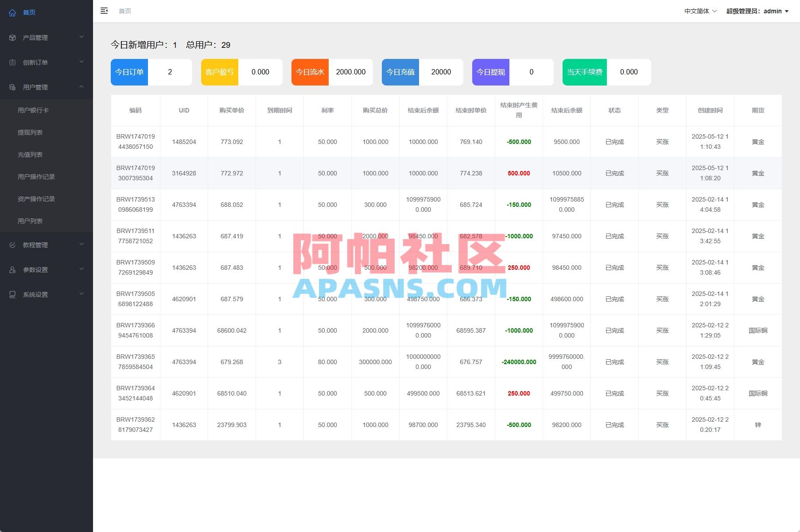The height and width of the screenshot is (532, 800).
Task: Click the 产品管理 product management icon
Action: (12, 37)
